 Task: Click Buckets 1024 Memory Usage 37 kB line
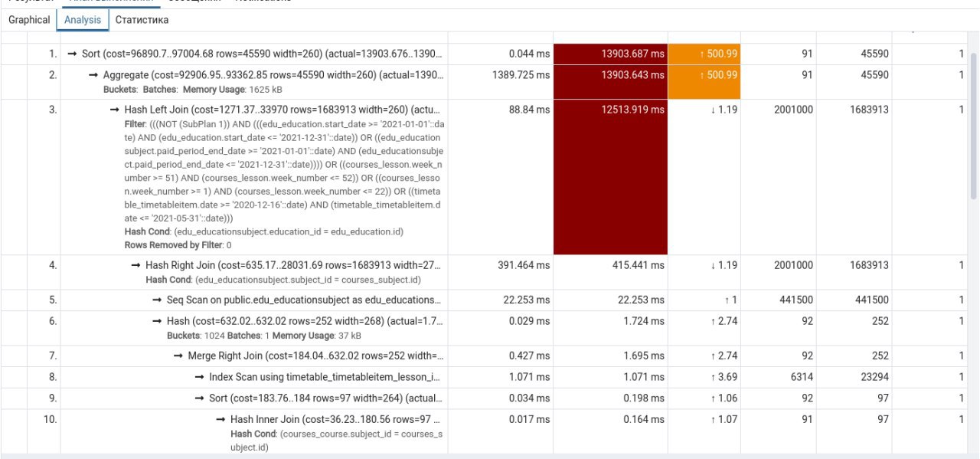264,335
